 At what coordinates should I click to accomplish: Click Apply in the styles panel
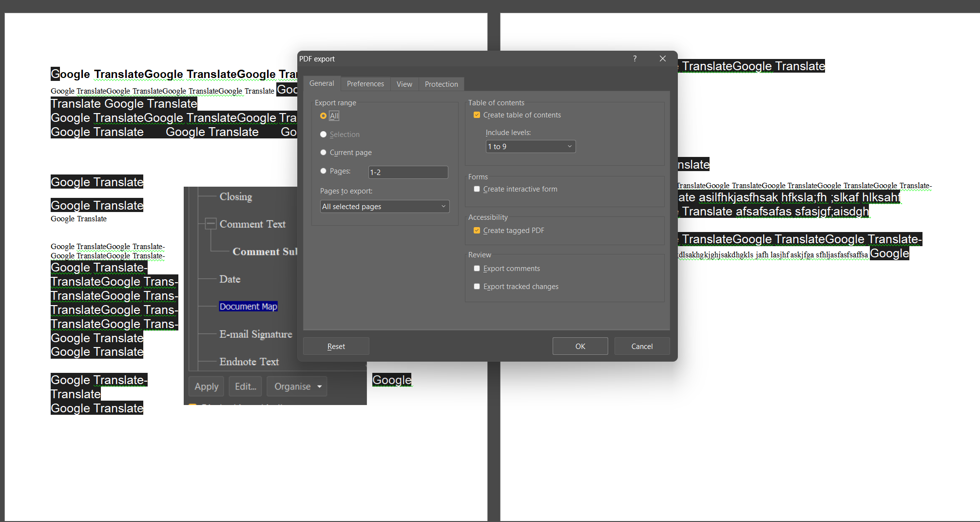(x=206, y=387)
